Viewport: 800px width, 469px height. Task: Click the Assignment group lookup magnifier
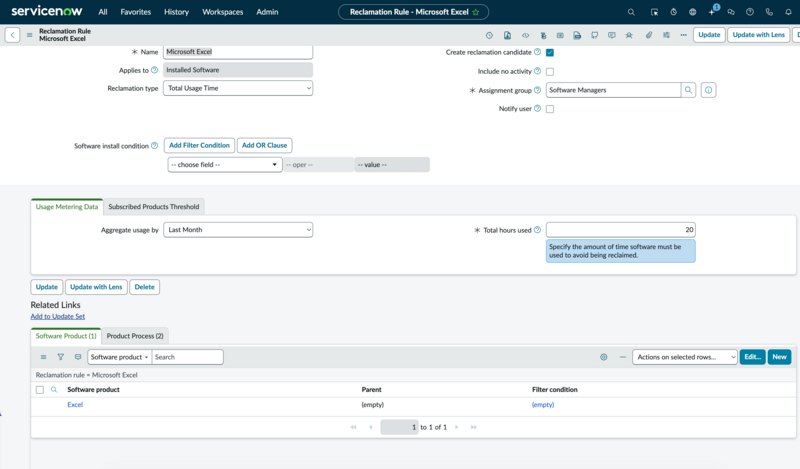click(688, 90)
